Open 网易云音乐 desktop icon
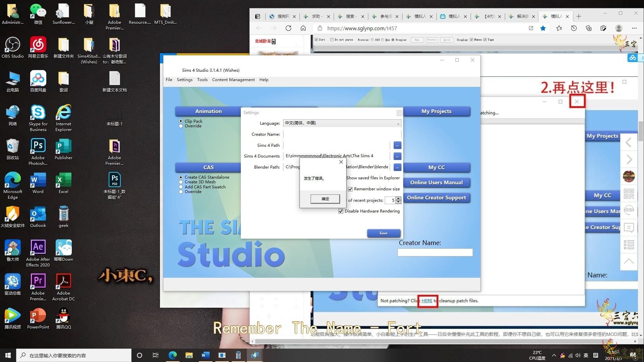 tap(38, 48)
